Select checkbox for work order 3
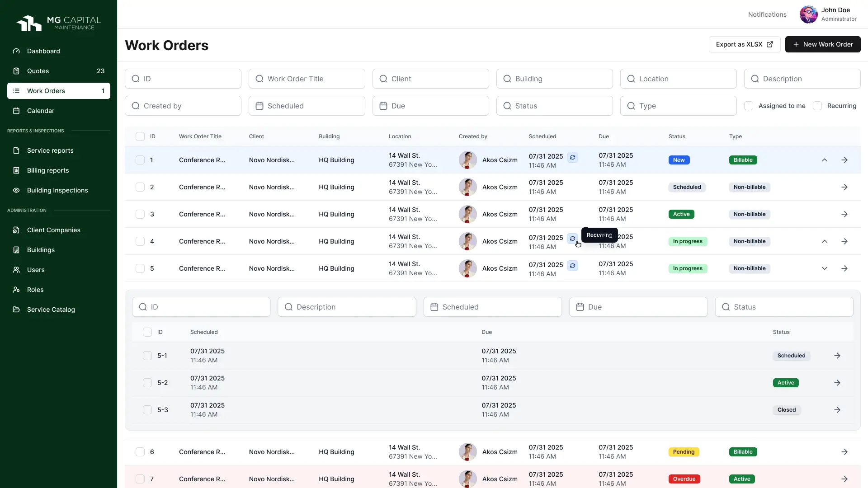 [140, 214]
